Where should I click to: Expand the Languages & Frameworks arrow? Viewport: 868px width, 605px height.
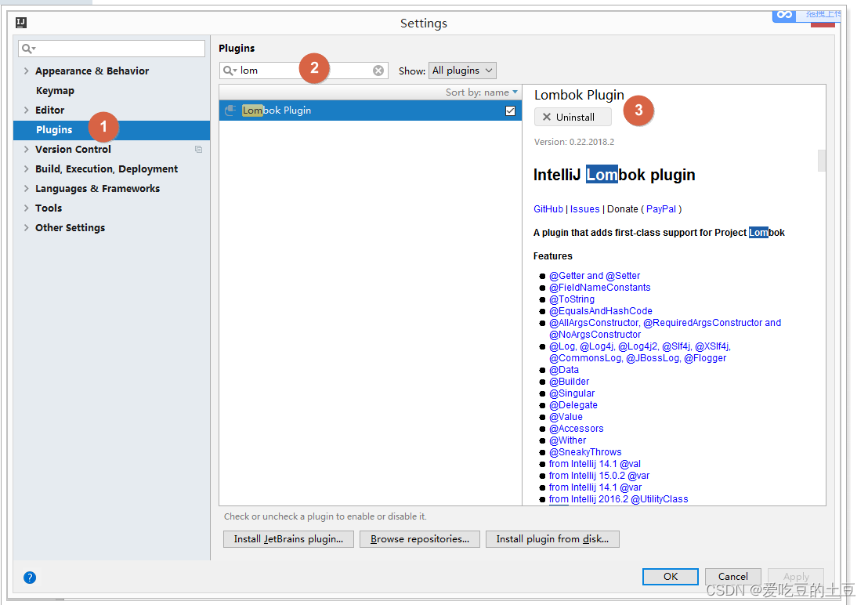(26, 189)
